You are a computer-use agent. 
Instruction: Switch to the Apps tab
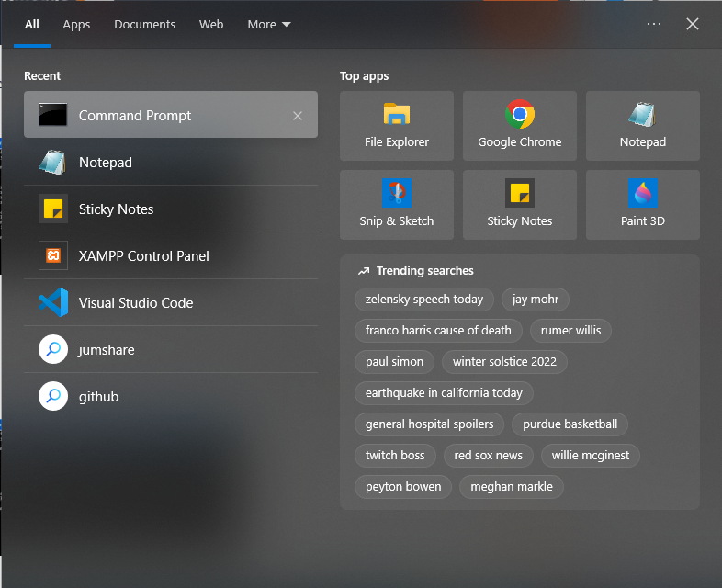(76, 25)
